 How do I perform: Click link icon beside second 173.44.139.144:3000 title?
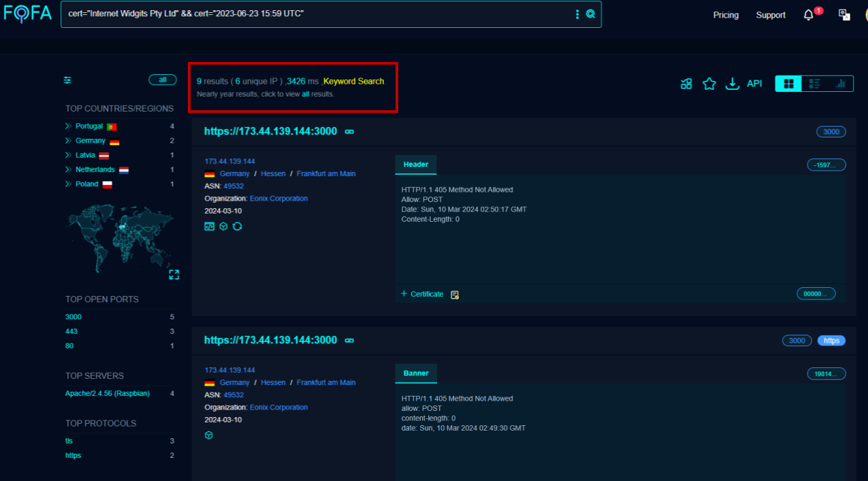click(349, 340)
